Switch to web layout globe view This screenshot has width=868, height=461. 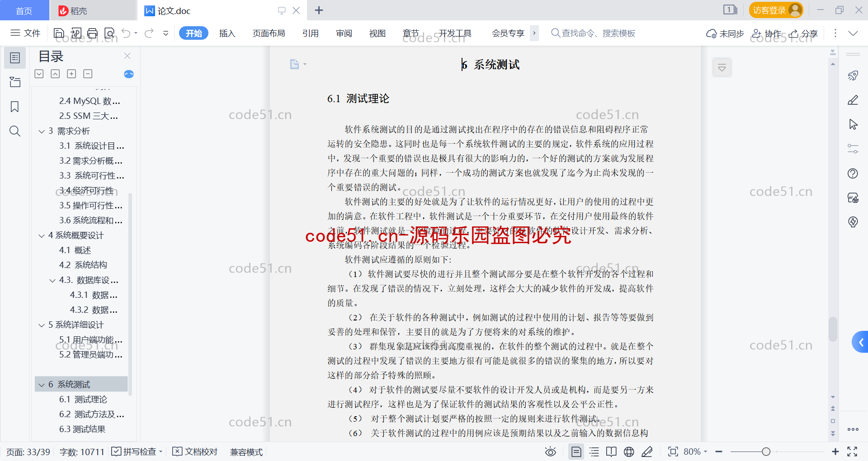pos(629,452)
